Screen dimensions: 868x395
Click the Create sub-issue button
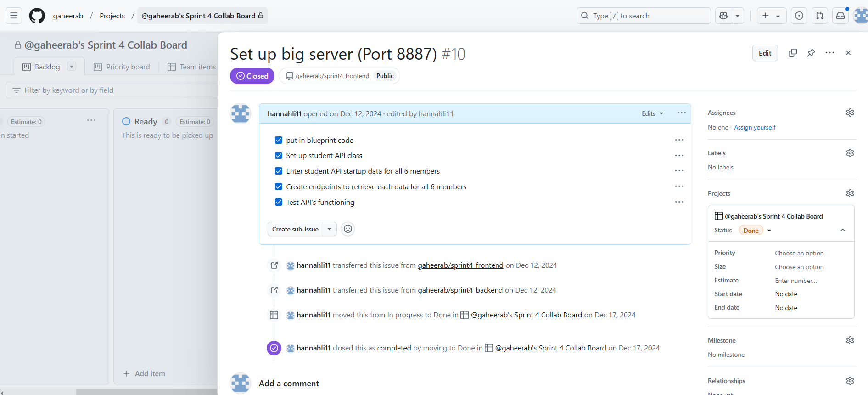[295, 229]
